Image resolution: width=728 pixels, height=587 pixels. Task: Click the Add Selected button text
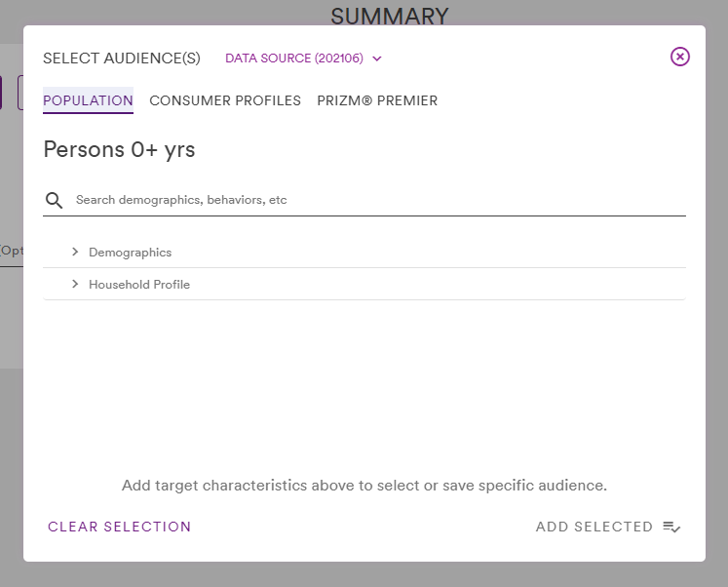(594, 527)
